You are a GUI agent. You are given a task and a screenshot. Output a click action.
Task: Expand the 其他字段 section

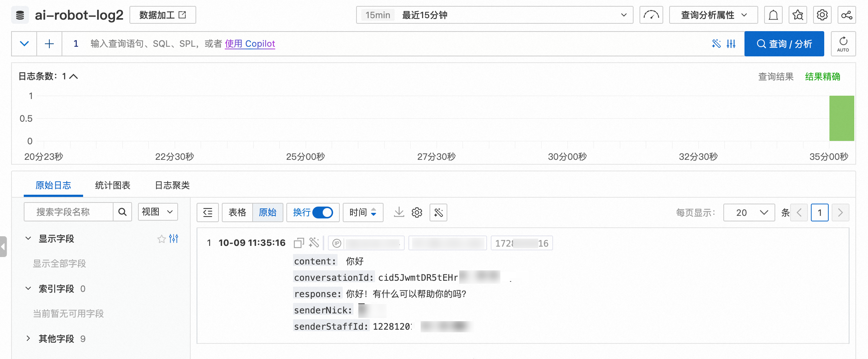pos(28,339)
